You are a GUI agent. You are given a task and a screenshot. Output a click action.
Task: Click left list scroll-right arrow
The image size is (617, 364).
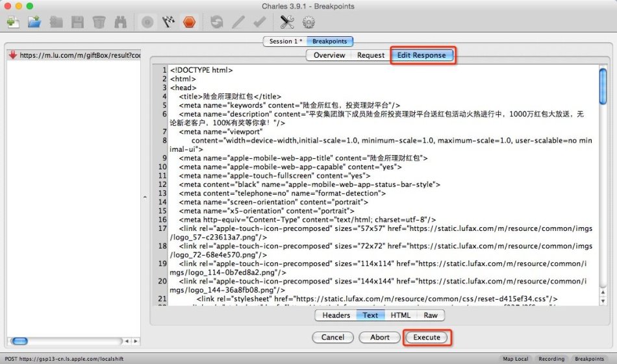click(x=135, y=341)
